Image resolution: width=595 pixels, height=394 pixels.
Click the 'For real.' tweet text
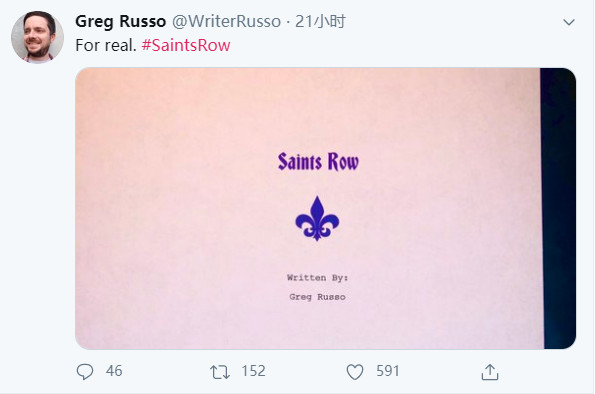click(x=106, y=45)
